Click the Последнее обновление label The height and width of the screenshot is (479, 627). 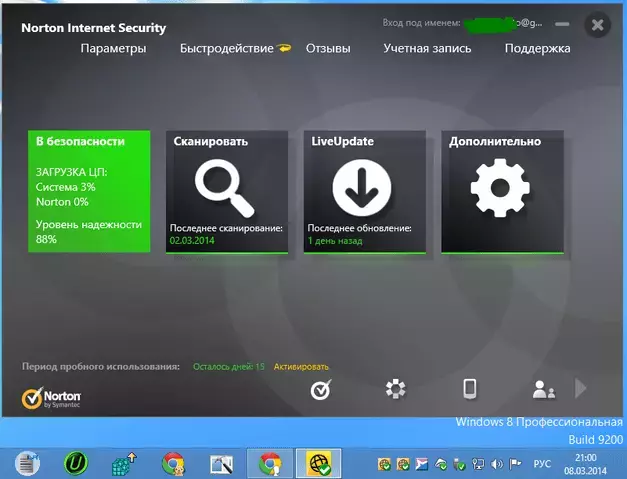point(359,228)
